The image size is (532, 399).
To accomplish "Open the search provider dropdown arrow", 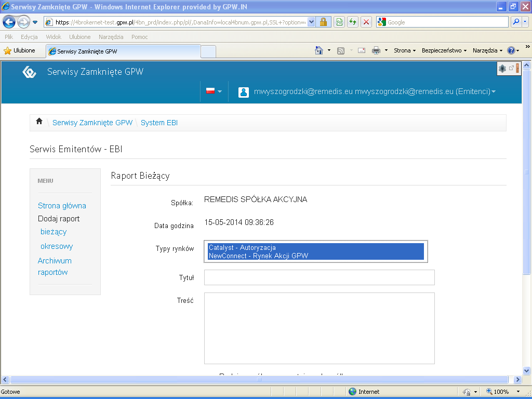I will (x=525, y=22).
